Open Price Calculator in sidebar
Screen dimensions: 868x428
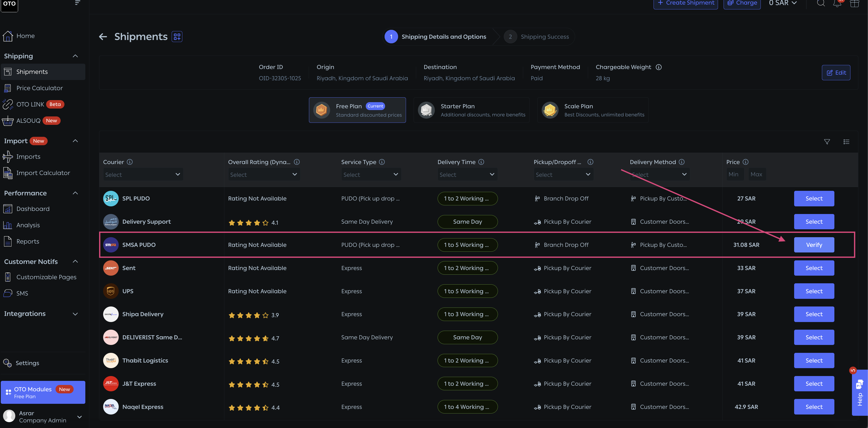(x=39, y=88)
